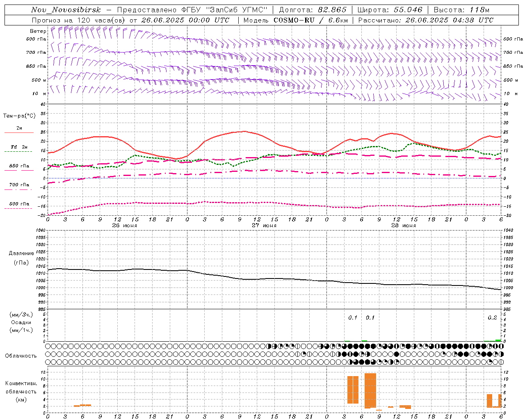This screenshot has width=525, height=420.
Task: Click the Ветер panel label
Action: [x=38, y=31]
